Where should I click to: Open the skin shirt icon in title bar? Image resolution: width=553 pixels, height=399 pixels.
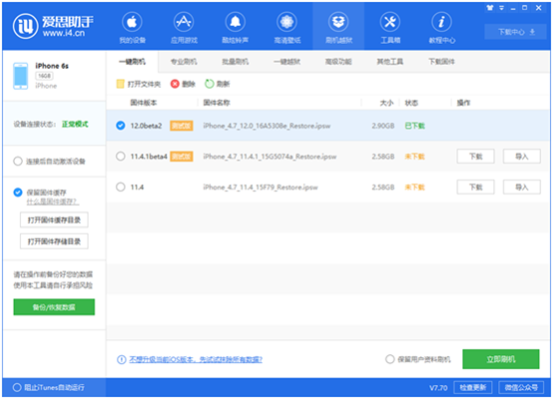(490, 8)
